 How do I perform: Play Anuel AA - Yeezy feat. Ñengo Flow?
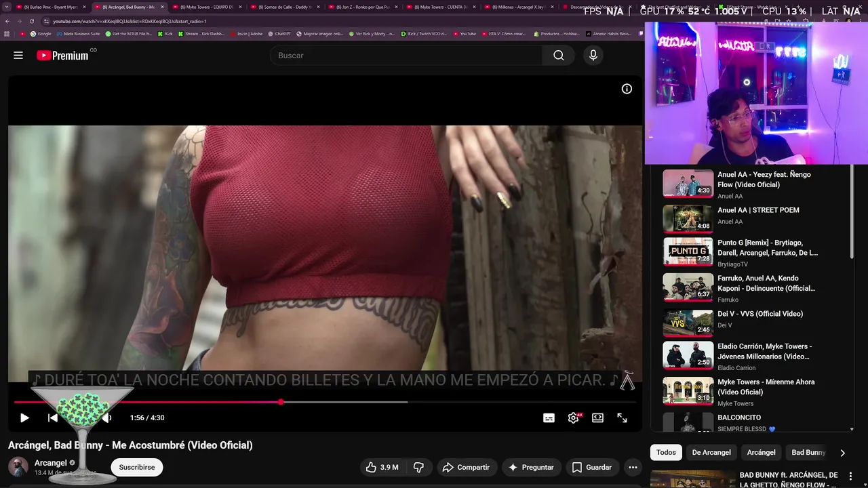click(x=751, y=183)
